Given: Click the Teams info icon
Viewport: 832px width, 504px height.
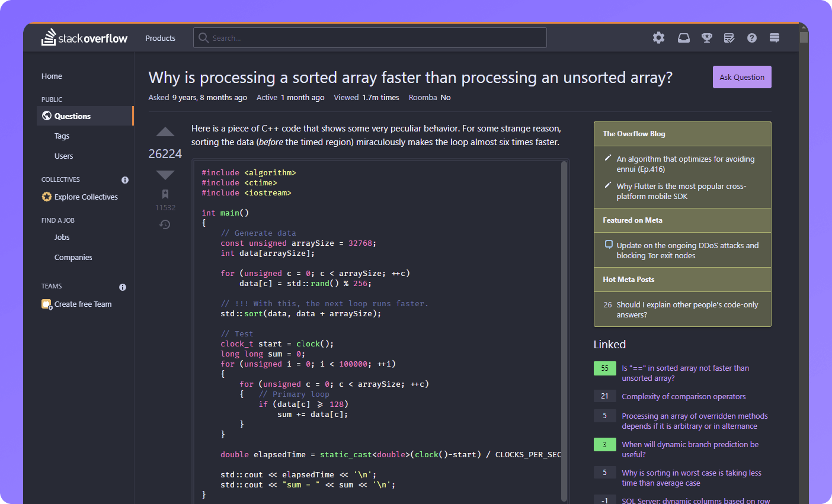Looking at the screenshot, I should tap(122, 287).
